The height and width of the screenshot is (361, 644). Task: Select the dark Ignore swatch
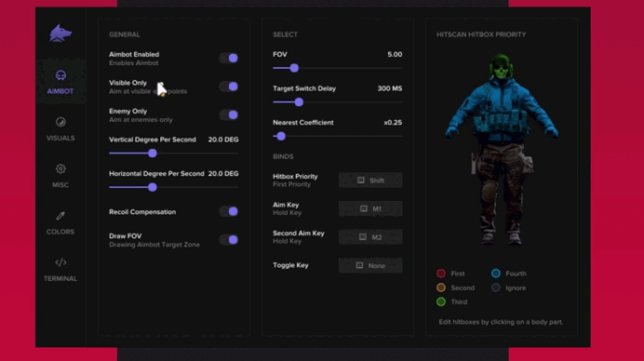[x=496, y=287]
